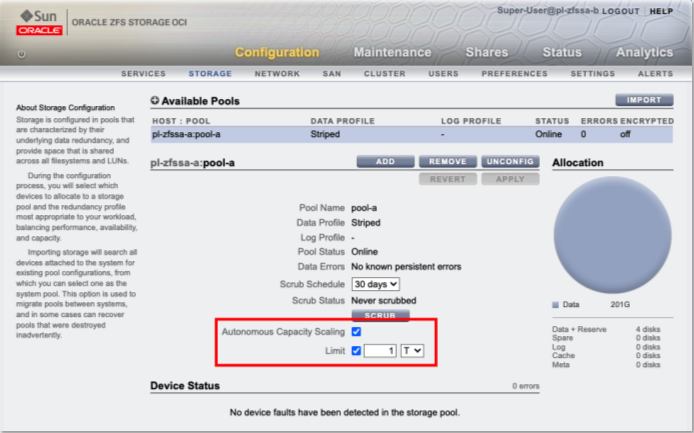Open the Shares main tab
The image size is (694, 433).
point(487,52)
